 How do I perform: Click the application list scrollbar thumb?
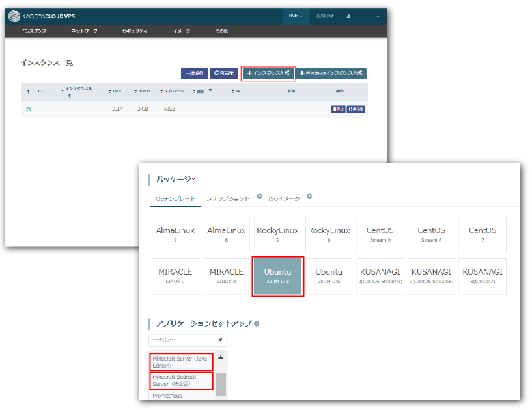pos(221,383)
